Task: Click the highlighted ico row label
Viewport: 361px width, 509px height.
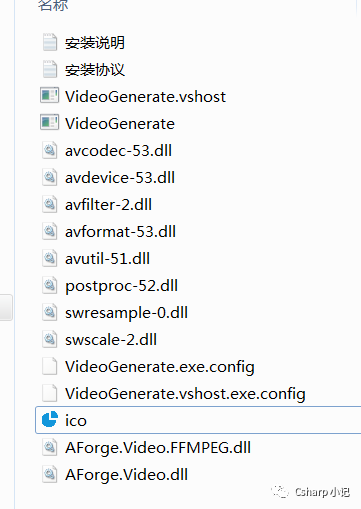Action: (x=76, y=420)
